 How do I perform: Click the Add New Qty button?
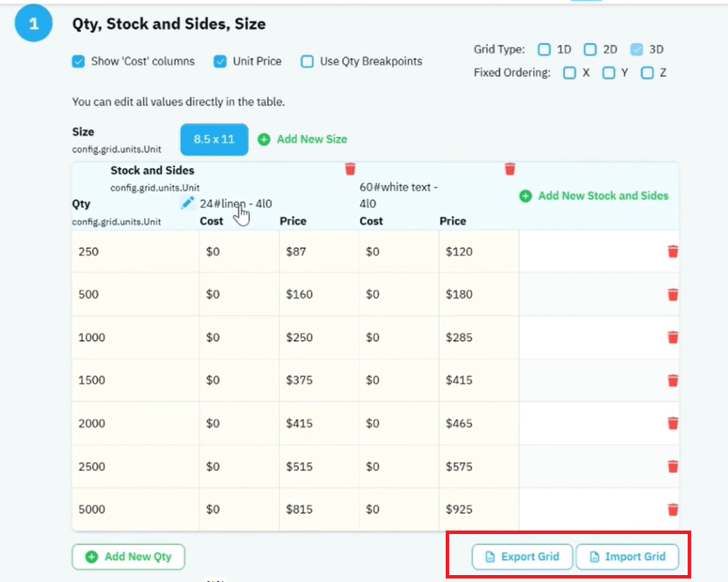coord(129,556)
